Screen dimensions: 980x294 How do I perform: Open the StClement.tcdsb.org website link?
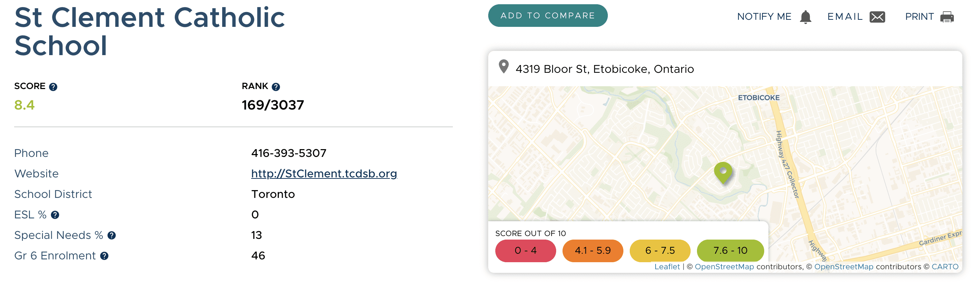tap(324, 174)
